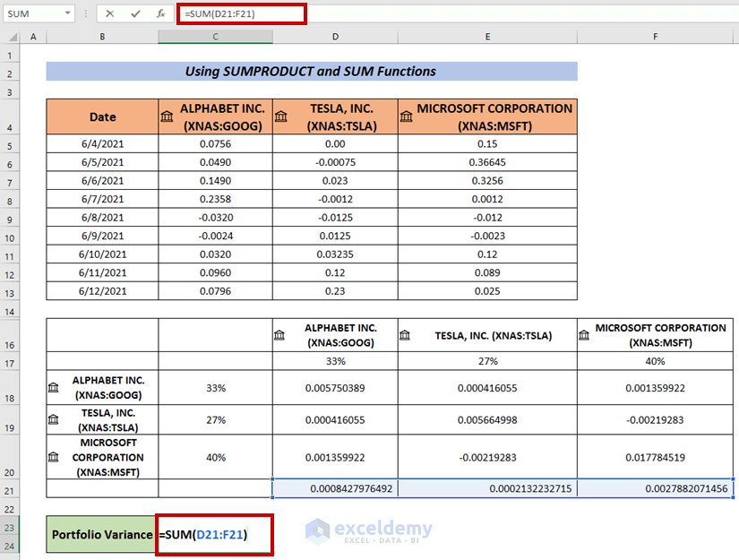Select date cell 6/8/2021
This screenshot has height=560, width=739.
[102, 218]
